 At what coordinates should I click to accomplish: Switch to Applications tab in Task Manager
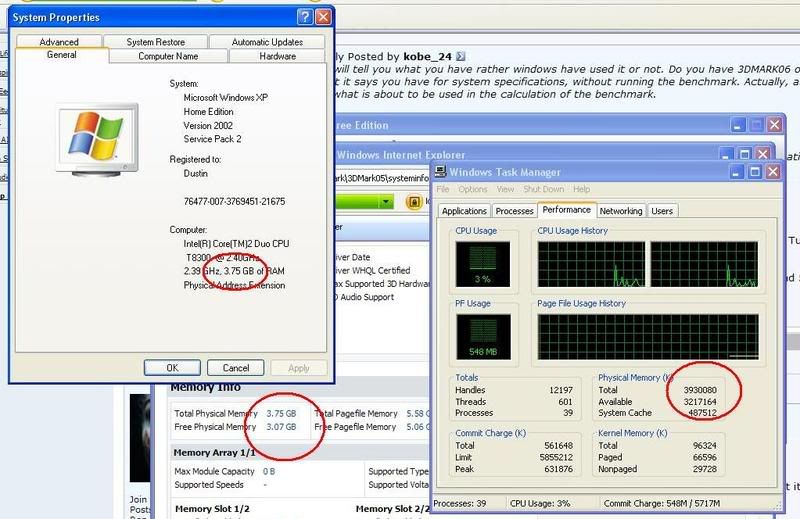click(x=464, y=211)
